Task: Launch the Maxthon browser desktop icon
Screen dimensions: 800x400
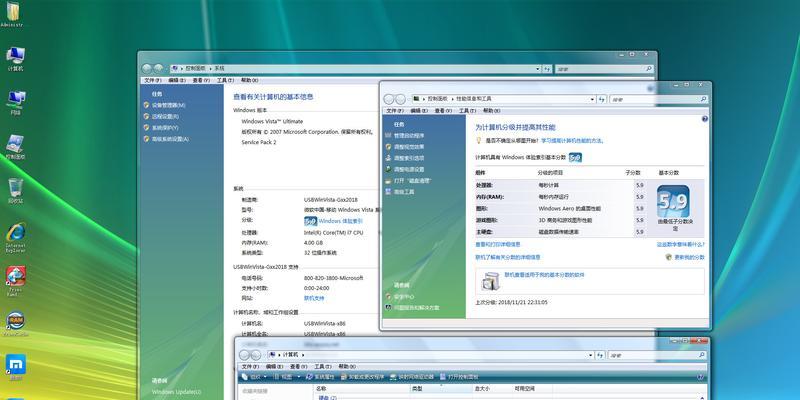Action: click(x=15, y=367)
